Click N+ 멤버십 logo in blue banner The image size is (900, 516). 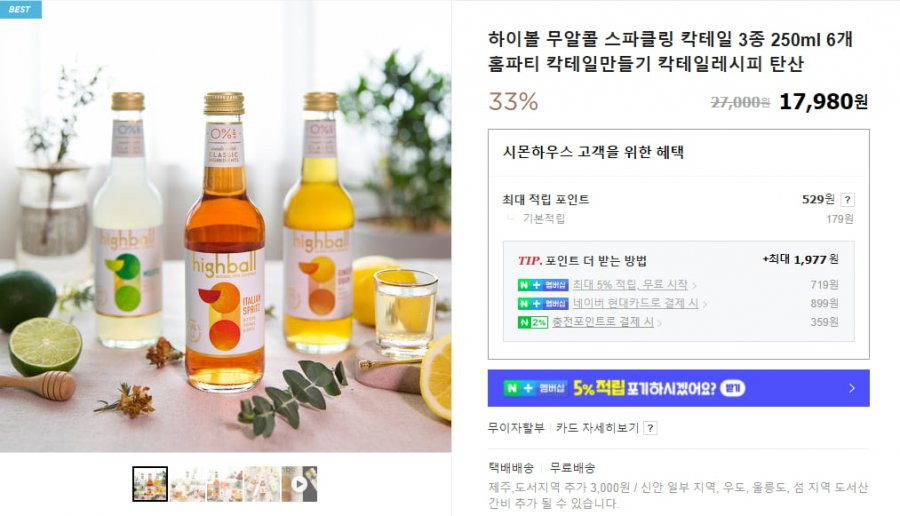pos(535,389)
